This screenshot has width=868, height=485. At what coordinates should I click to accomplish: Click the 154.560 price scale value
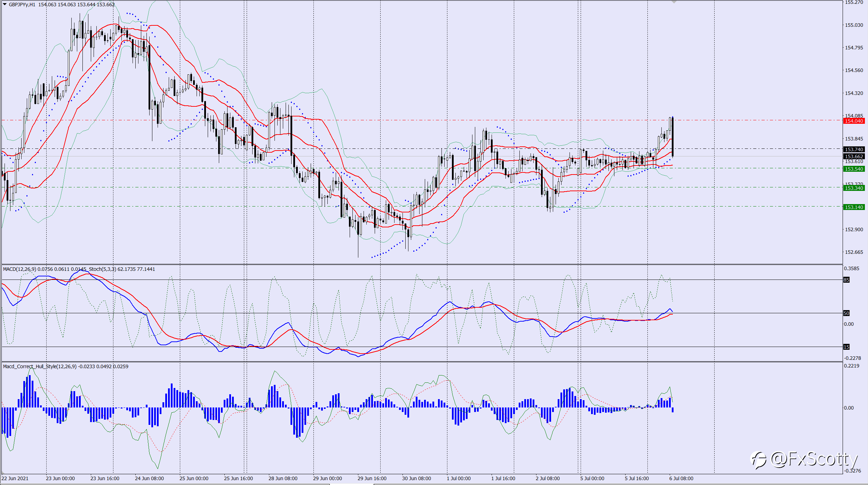[854, 70]
